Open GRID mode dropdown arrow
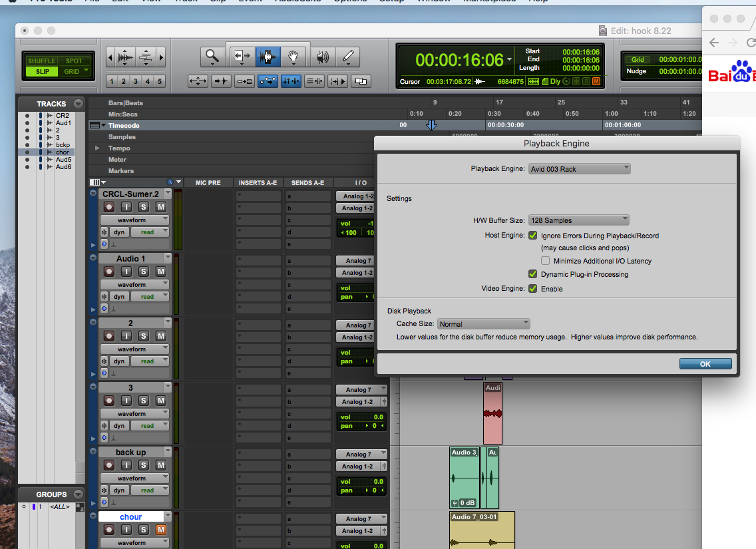756x549 pixels. click(87, 71)
